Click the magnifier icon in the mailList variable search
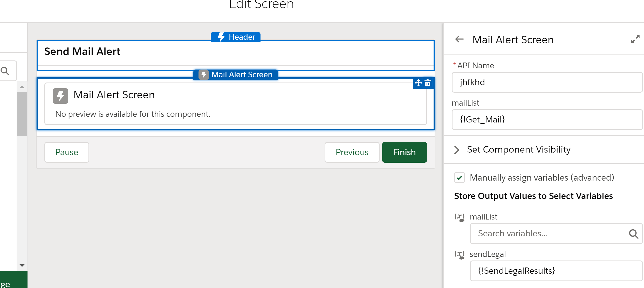644x288 pixels. coord(633,234)
